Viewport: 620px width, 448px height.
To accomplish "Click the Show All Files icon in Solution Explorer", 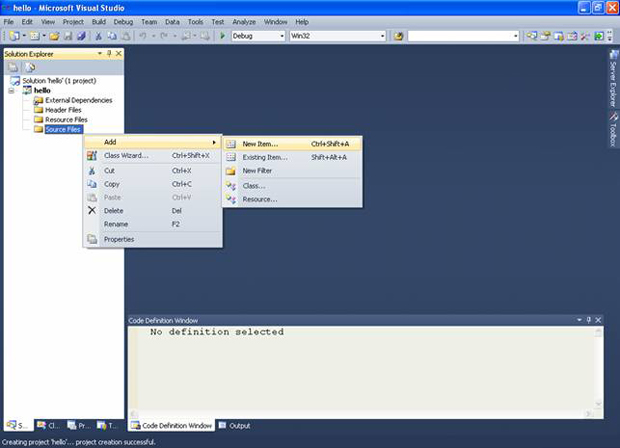I will (30, 67).
